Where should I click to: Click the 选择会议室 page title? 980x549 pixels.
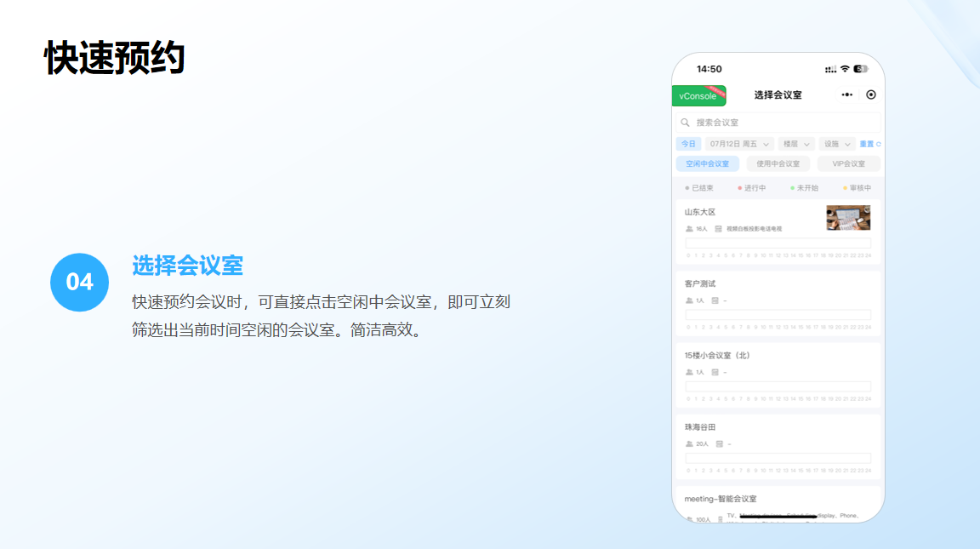tap(778, 95)
